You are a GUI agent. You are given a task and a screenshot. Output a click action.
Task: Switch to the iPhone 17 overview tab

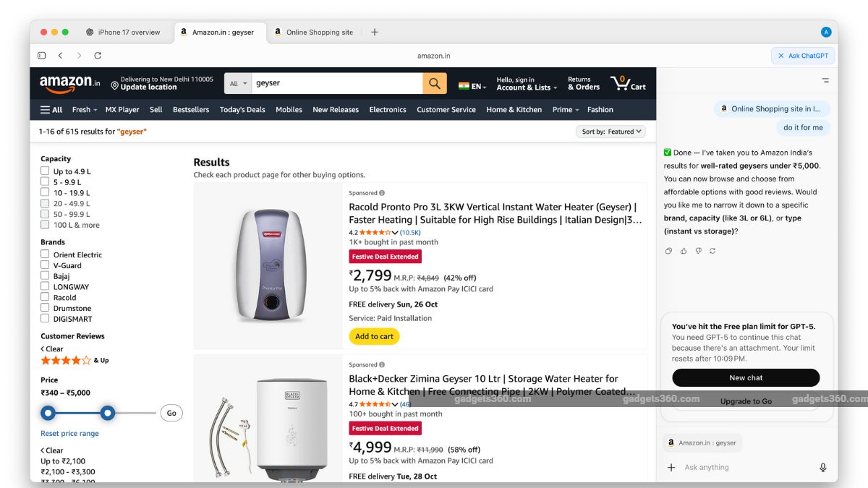(x=123, y=32)
